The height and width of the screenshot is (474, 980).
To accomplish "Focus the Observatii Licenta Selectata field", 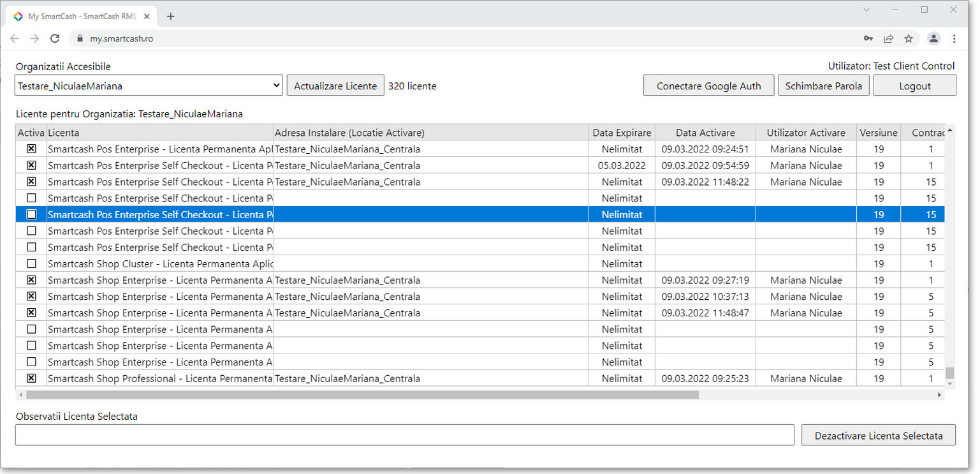I will point(405,435).
